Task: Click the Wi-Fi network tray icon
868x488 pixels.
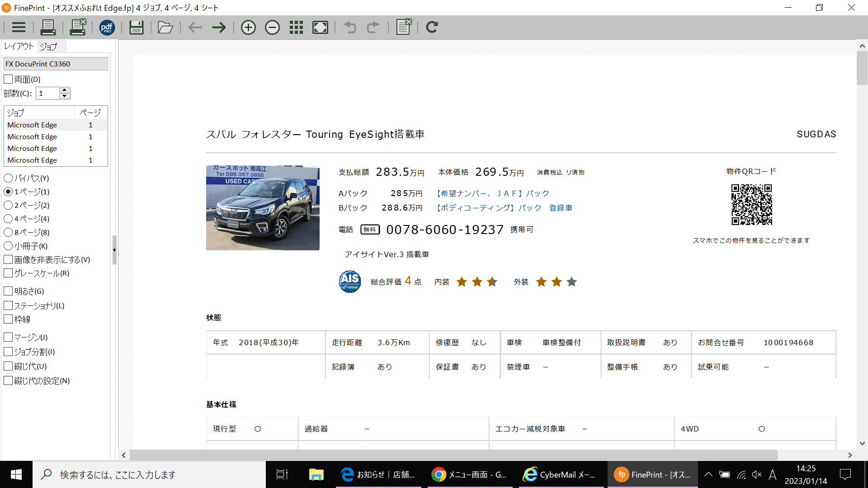Action: pos(741,474)
